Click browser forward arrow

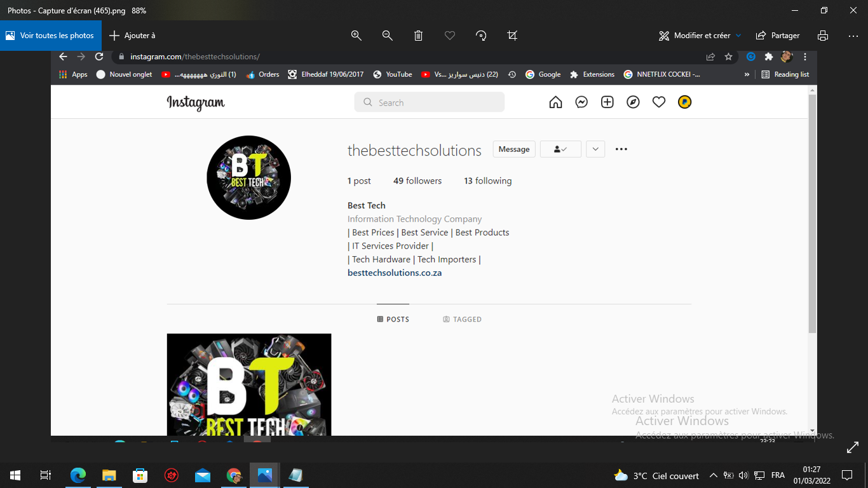(81, 57)
